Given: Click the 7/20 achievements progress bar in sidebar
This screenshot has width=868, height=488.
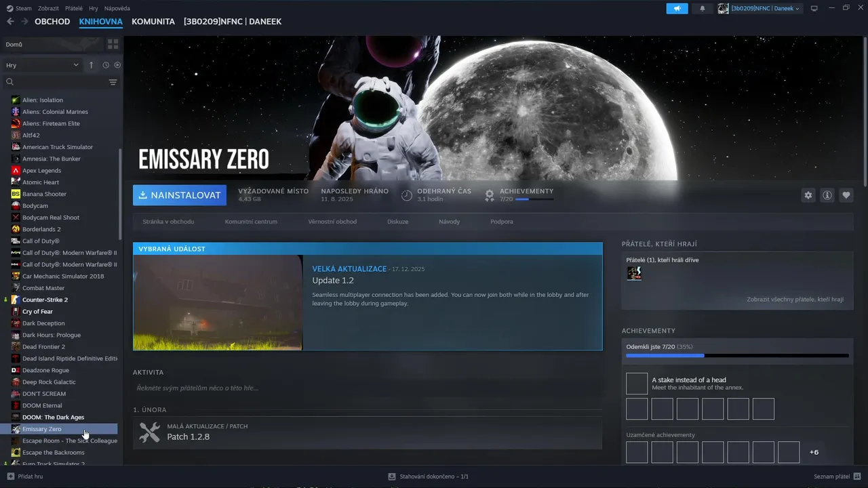Looking at the screenshot, I should point(737,355).
